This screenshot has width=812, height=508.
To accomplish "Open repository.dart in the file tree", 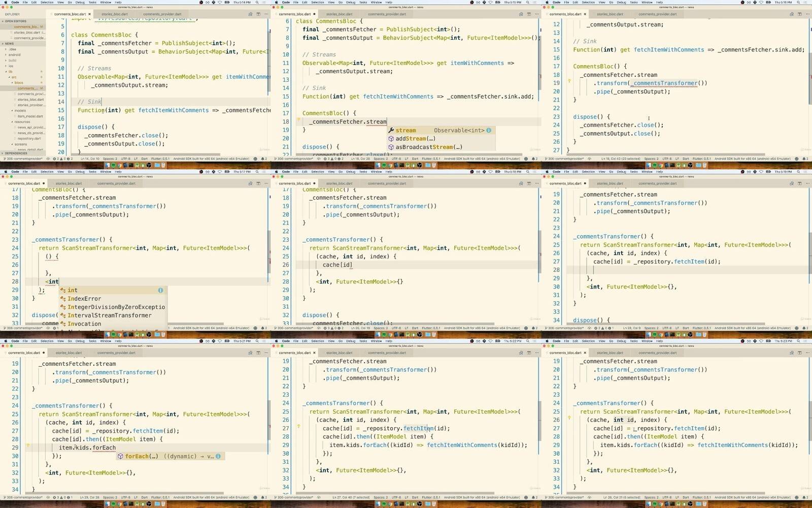I will 29,138.
